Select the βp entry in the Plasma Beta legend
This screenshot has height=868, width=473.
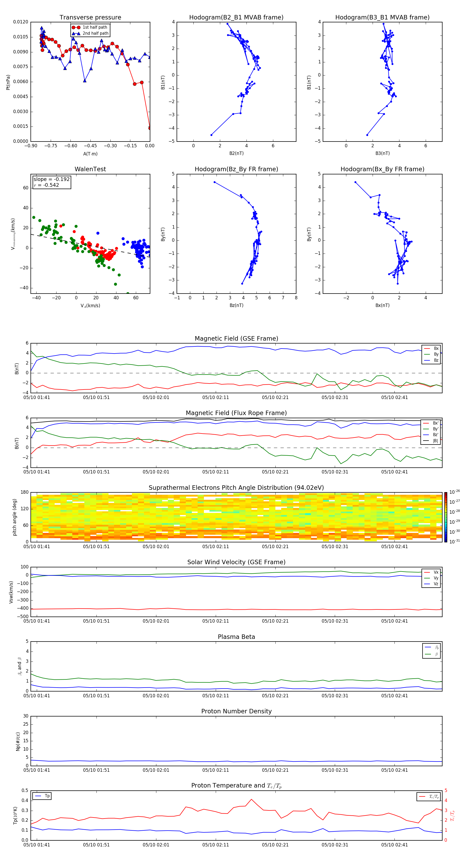click(431, 647)
